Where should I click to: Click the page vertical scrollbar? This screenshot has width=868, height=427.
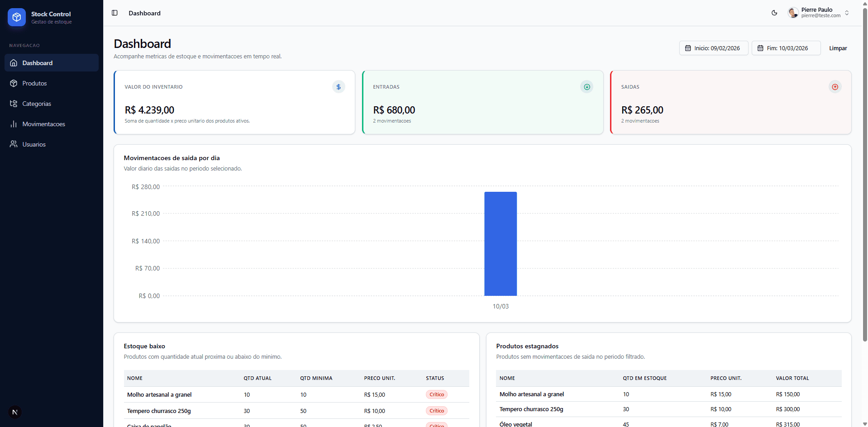click(x=865, y=181)
